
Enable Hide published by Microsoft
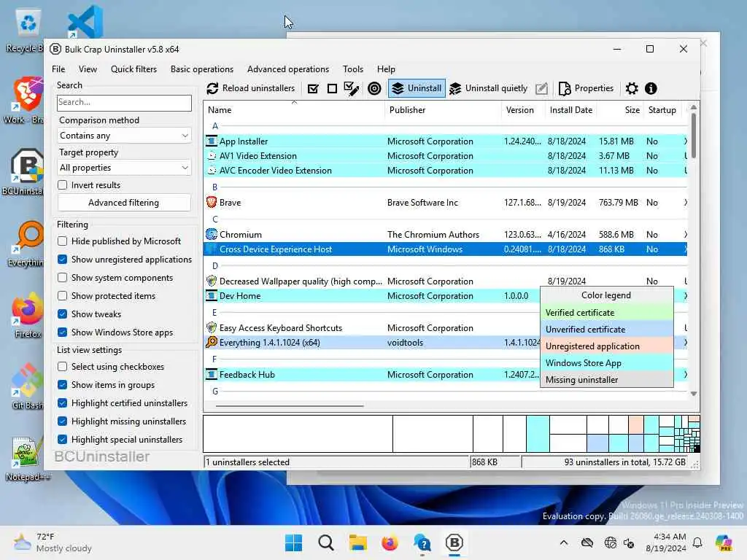(x=63, y=241)
